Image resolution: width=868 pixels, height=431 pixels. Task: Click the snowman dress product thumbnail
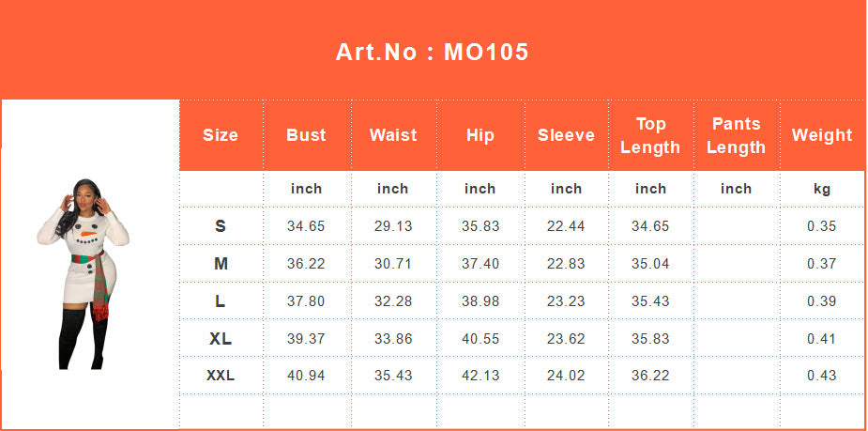83,273
